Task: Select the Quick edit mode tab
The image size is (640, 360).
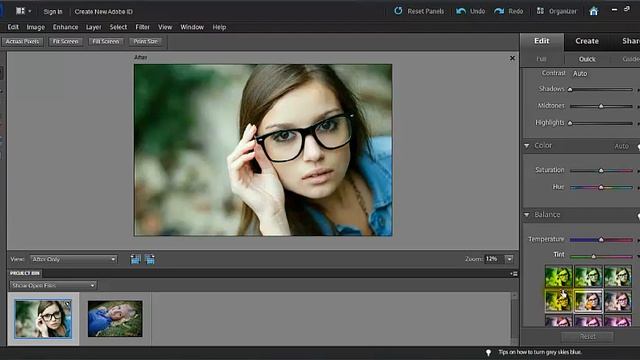Action: click(x=587, y=59)
